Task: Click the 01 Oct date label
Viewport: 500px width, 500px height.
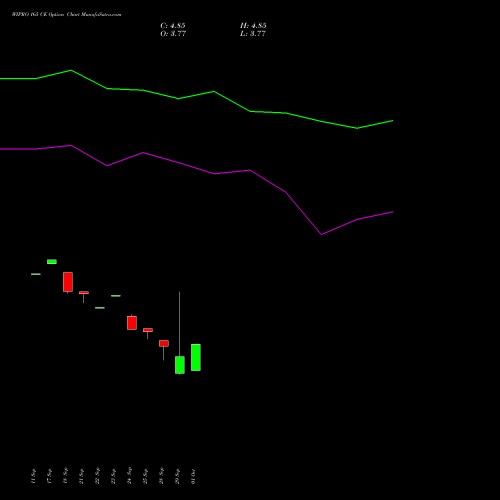Action: pyautogui.click(x=193, y=476)
